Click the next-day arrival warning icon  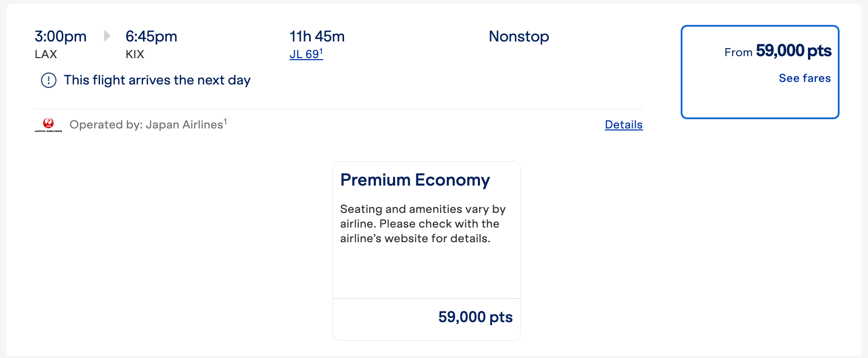[48, 80]
